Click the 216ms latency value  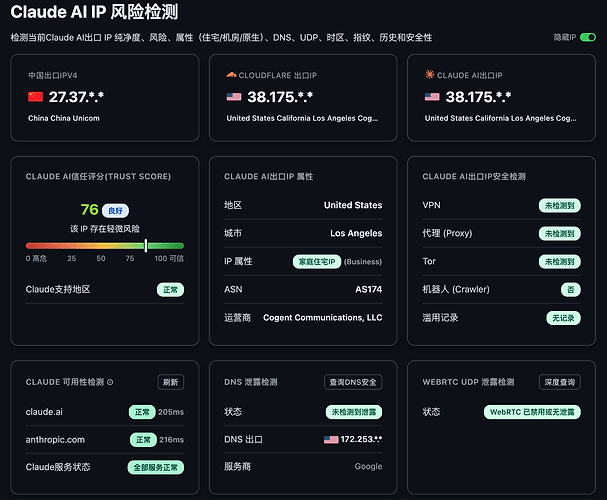point(171,440)
